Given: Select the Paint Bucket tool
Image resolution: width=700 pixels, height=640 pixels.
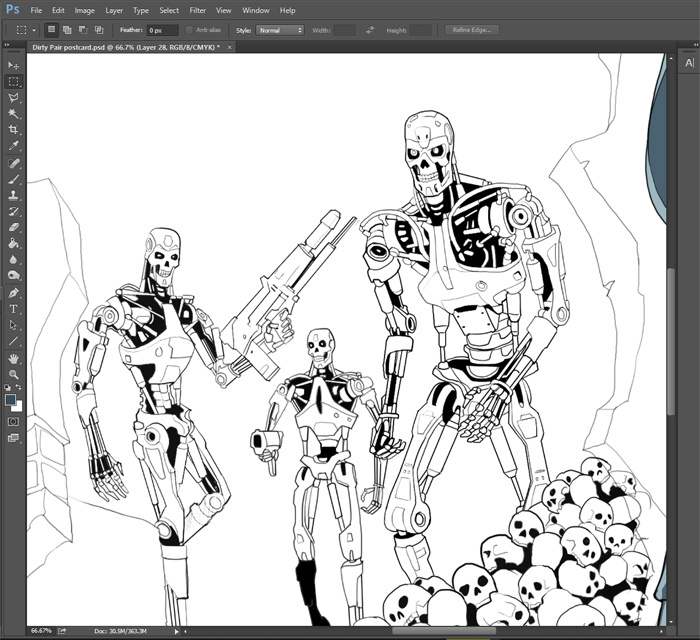Looking at the screenshot, I should 13,243.
